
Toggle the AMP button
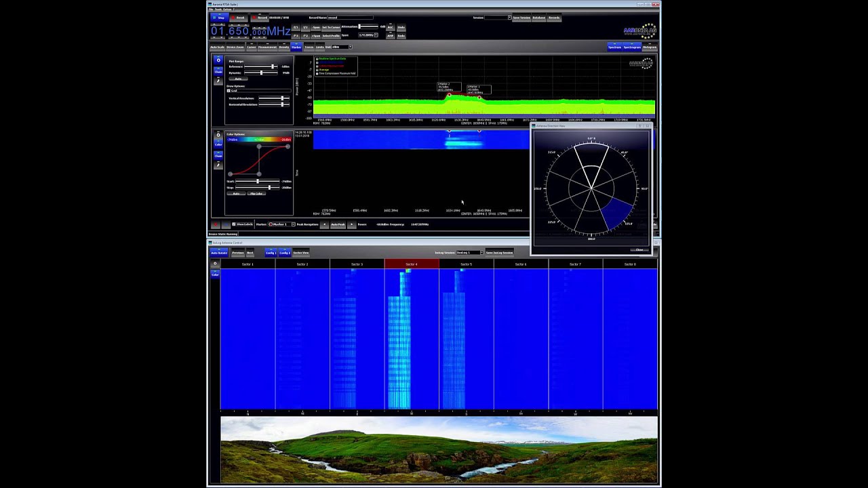pos(390,35)
